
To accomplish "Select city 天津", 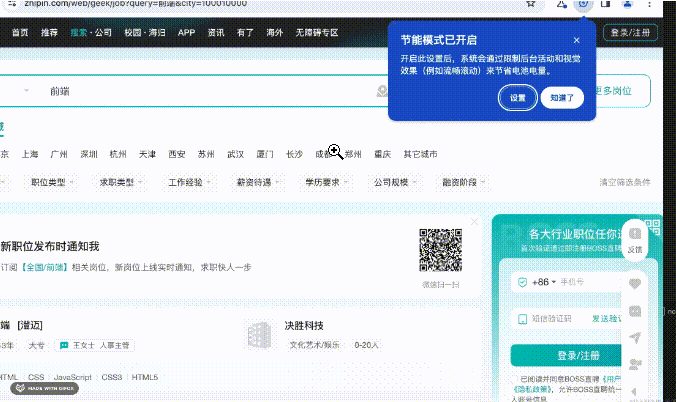I will tap(147, 154).
